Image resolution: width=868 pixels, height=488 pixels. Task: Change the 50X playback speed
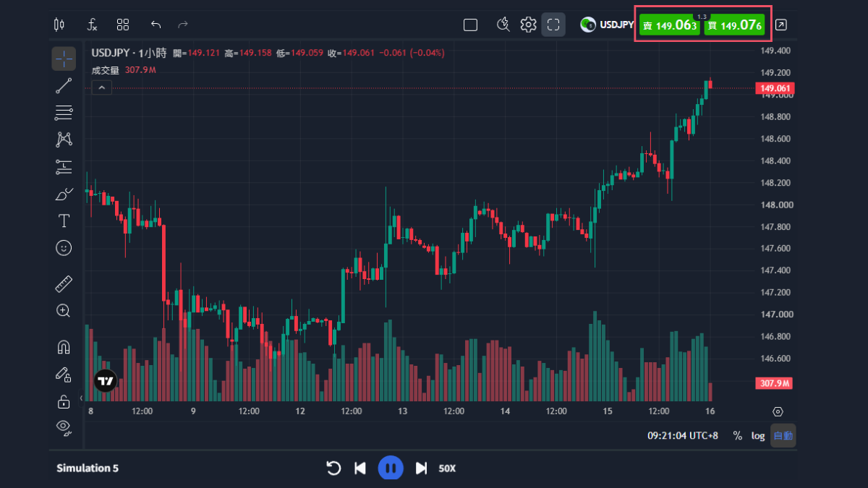click(447, 468)
